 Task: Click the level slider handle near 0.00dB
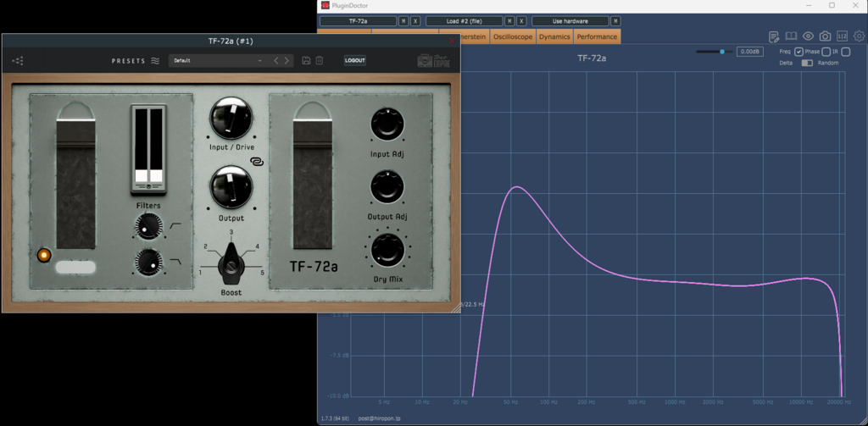click(x=722, y=52)
